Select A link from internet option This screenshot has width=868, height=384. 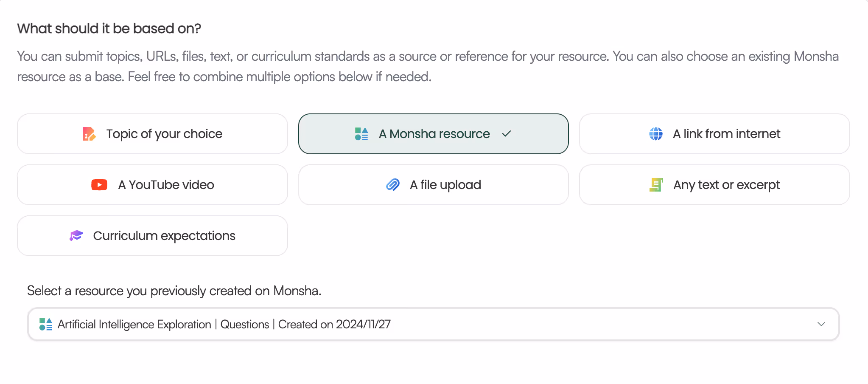(x=714, y=134)
